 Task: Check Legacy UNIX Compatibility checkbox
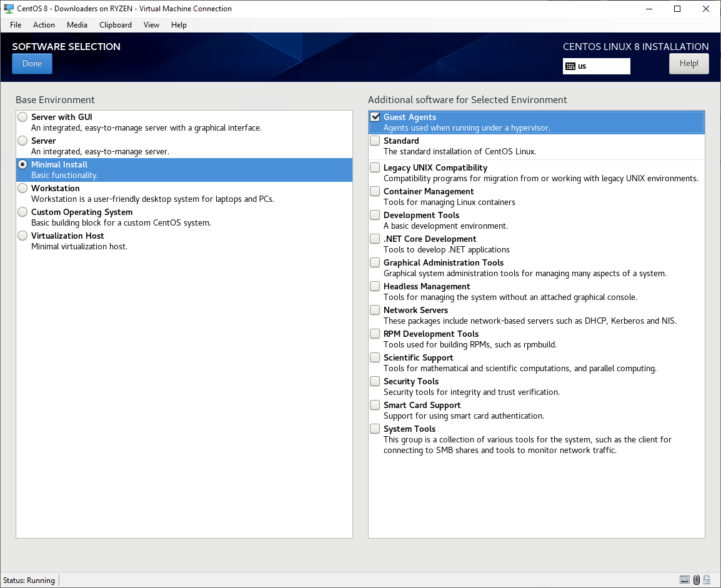coord(375,167)
